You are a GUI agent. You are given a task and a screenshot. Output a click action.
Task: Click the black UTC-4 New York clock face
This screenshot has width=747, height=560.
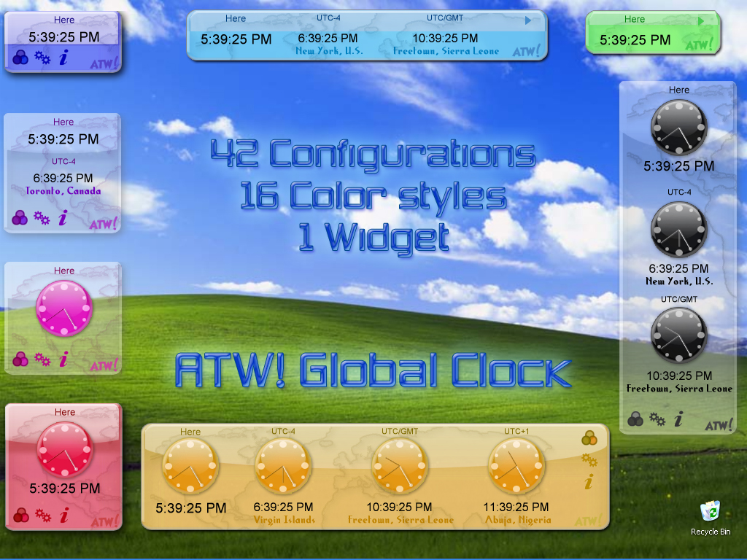pos(679,230)
